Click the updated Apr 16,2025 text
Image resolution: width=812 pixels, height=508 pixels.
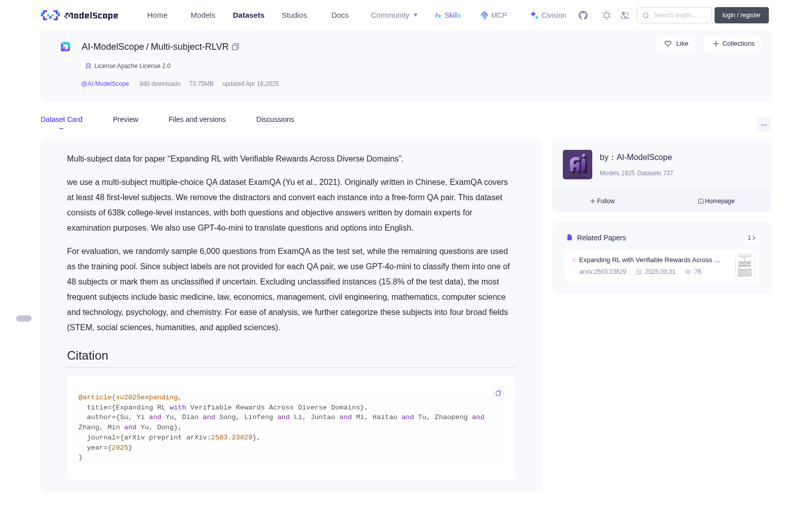point(250,84)
